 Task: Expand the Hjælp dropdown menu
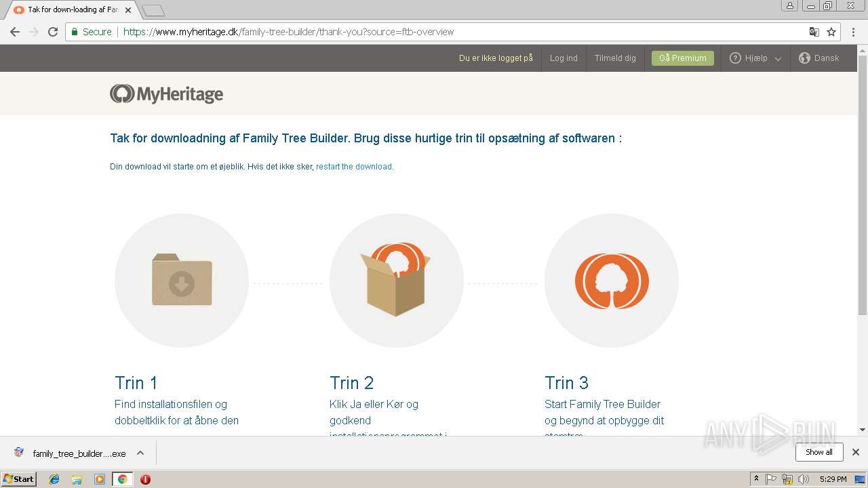point(778,59)
